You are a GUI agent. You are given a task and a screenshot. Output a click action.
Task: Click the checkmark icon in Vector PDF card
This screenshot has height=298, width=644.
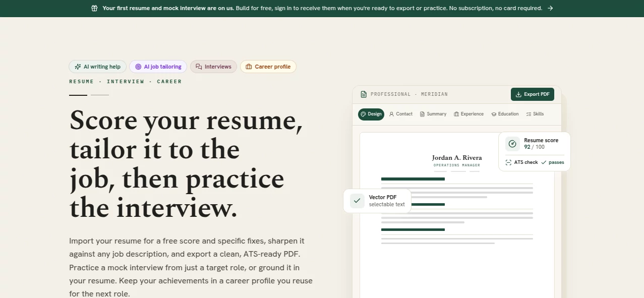[357, 201]
